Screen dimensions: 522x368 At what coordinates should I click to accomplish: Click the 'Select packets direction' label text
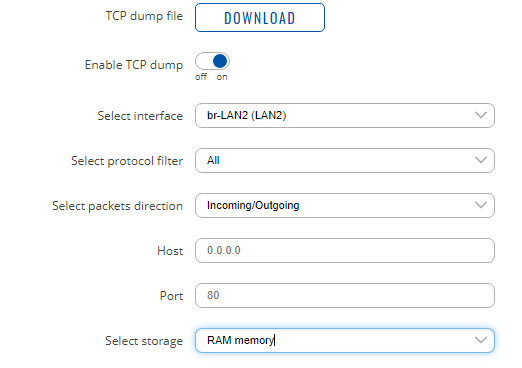pyautogui.click(x=118, y=206)
